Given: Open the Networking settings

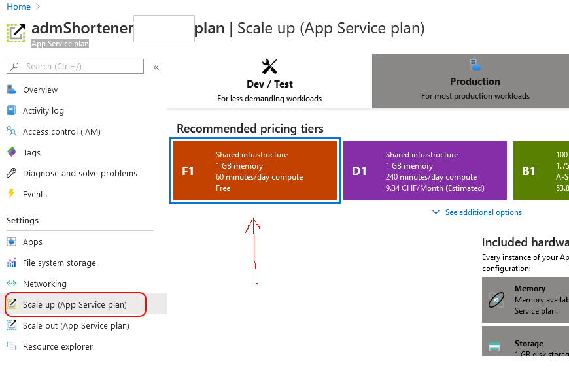Looking at the screenshot, I should tap(45, 284).
